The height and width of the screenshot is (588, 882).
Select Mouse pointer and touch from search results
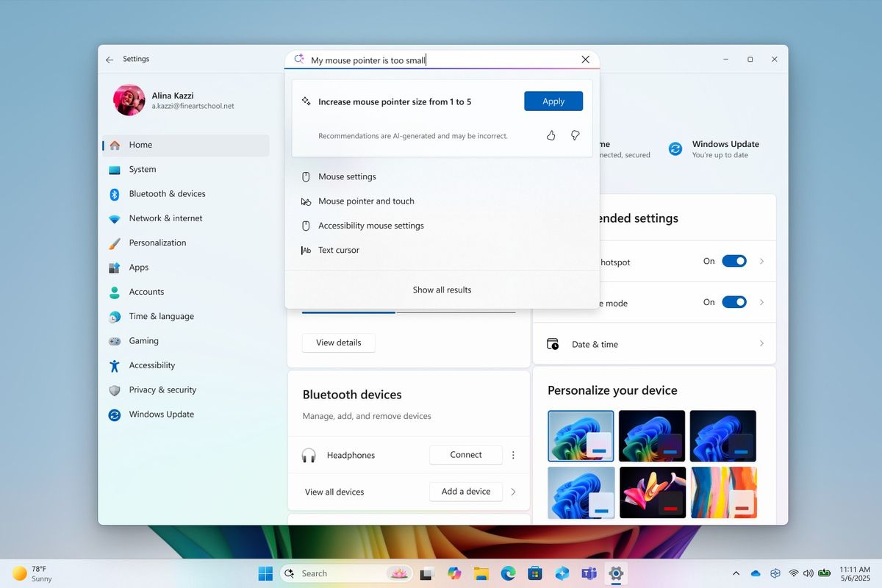(365, 201)
